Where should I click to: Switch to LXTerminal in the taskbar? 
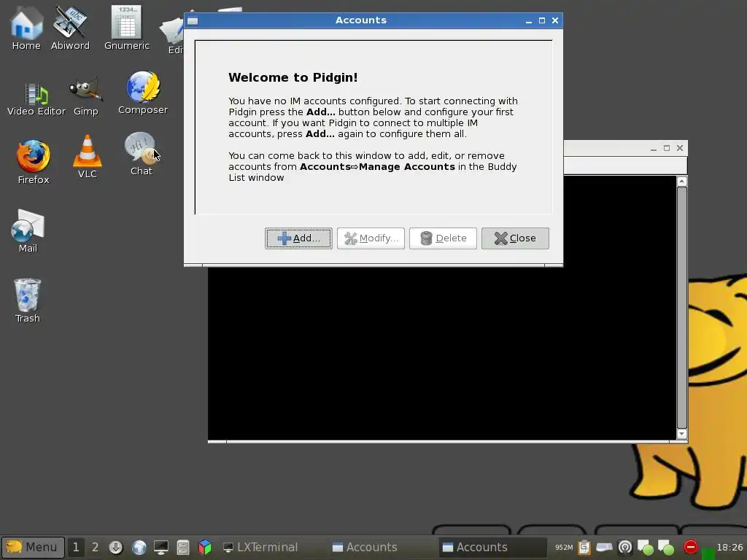coord(272,547)
